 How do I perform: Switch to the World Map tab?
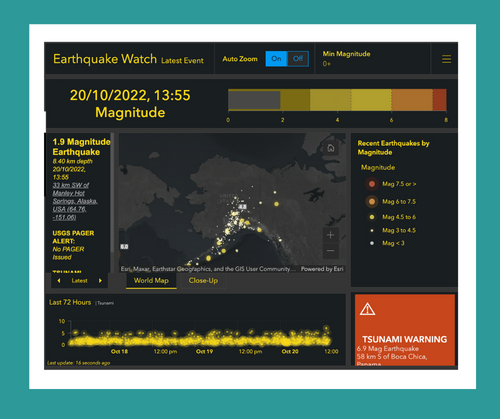(151, 281)
